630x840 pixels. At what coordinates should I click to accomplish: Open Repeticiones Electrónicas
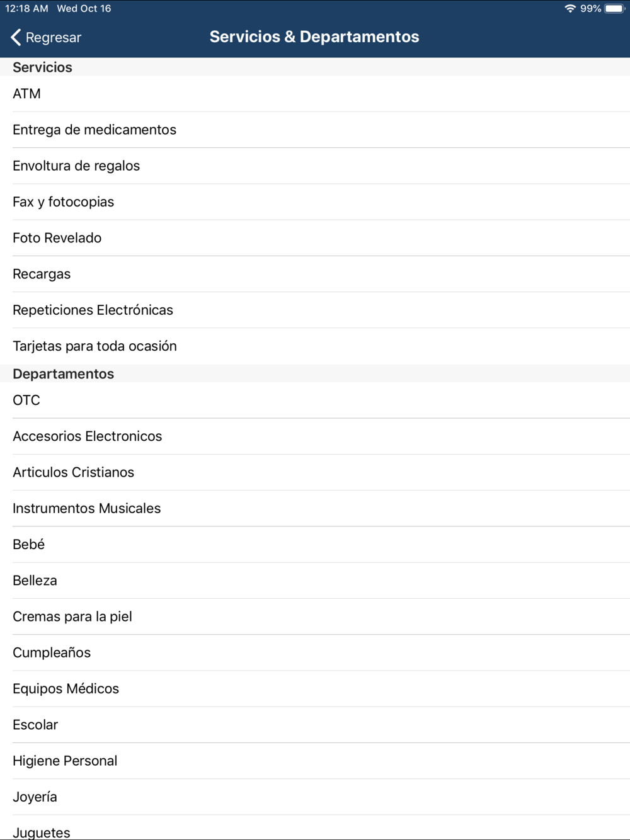click(315, 310)
